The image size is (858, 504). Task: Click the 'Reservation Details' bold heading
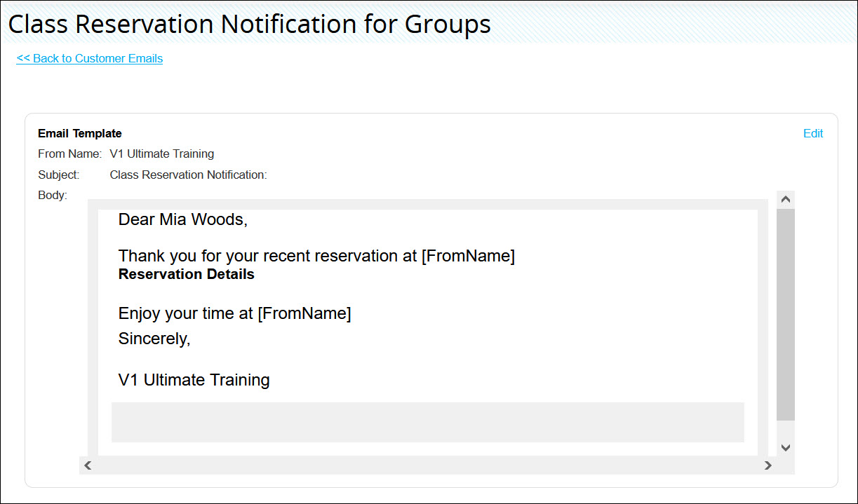point(187,274)
